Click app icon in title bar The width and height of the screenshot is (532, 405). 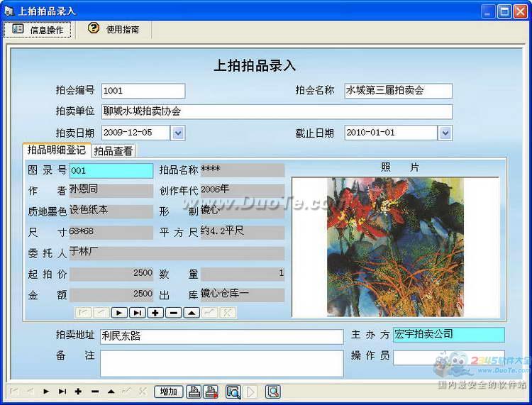click(x=9, y=11)
